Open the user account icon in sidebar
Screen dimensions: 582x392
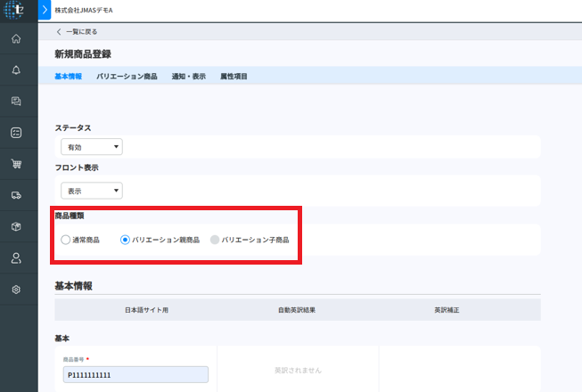pos(16,258)
